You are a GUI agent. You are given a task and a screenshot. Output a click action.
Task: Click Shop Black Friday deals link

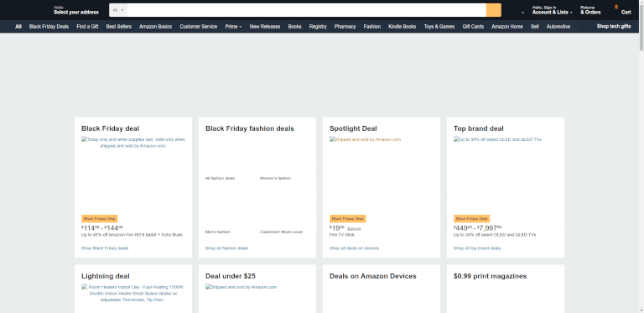point(105,248)
